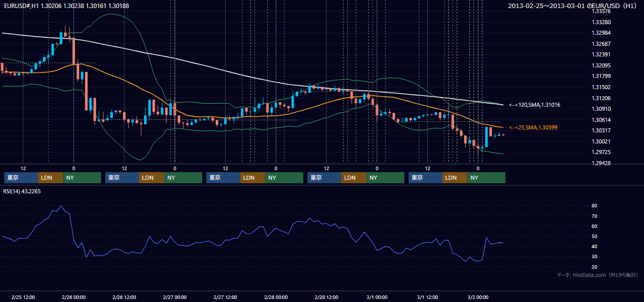Click price axis label 1.29428
The height and width of the screenshot is (302, 644).
click(x=601, y=163)
